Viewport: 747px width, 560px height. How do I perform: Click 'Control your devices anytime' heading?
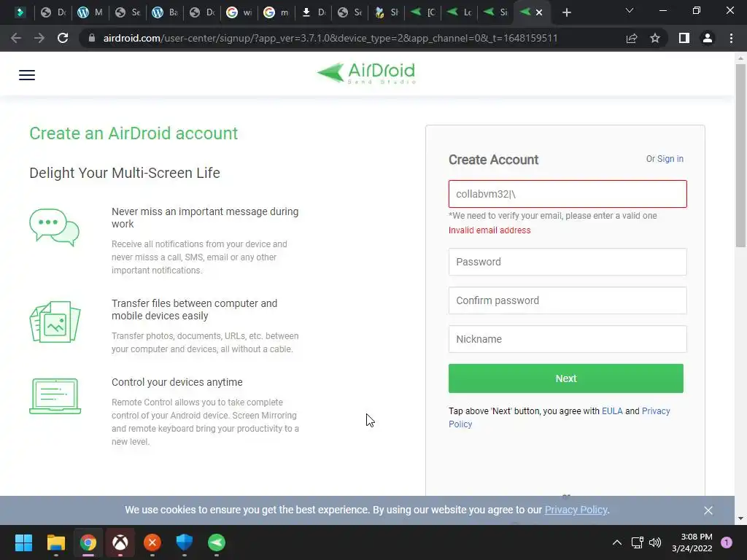tap(177, 382)
